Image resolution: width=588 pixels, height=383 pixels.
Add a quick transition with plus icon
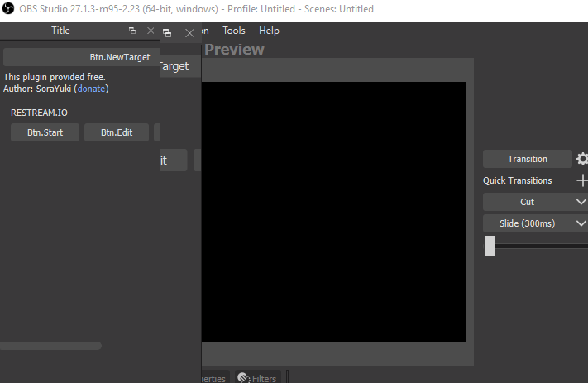582,180
